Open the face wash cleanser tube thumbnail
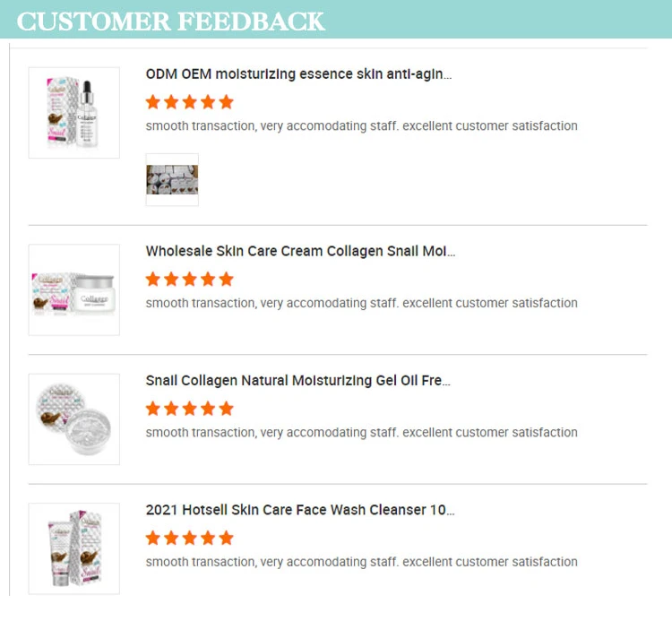Screen dimensions: 672x621 tap(73, 548)
